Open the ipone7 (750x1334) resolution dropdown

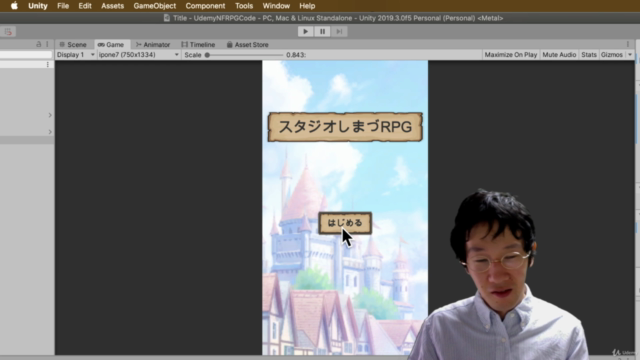point(139,55)
